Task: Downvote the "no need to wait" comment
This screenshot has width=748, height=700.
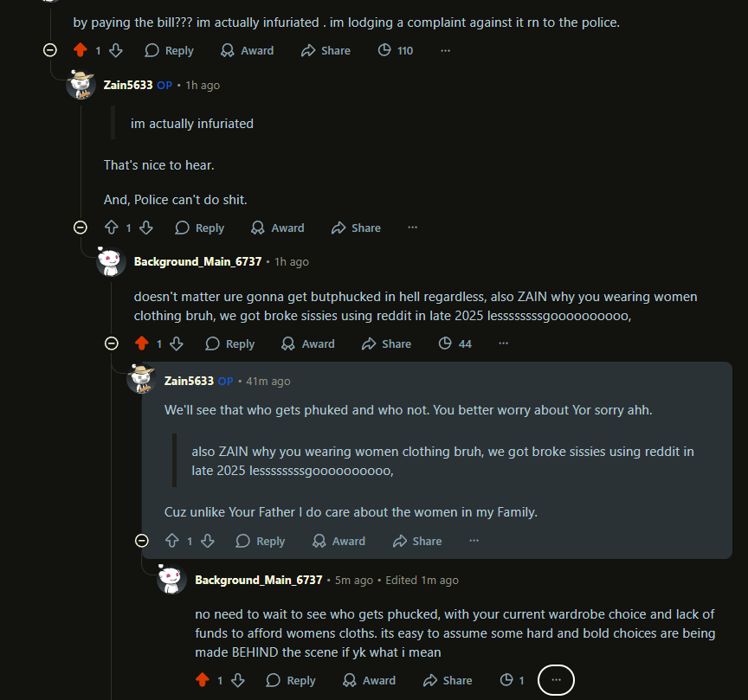Action: [x=237, y=681]
